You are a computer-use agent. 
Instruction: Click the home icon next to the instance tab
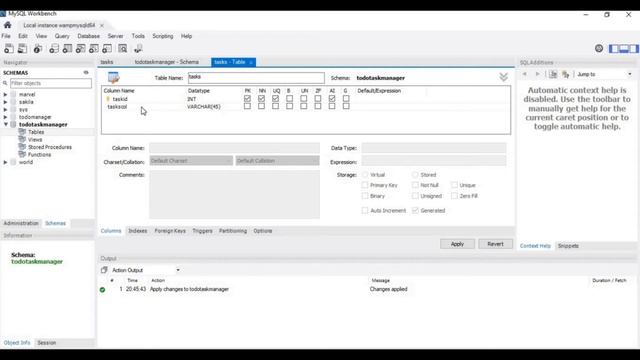7,25
